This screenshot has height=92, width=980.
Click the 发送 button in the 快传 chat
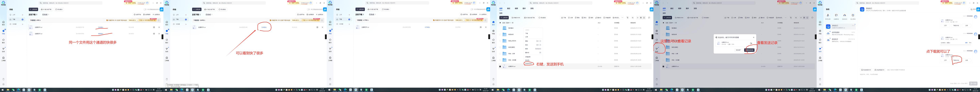[x=973, y=83]
